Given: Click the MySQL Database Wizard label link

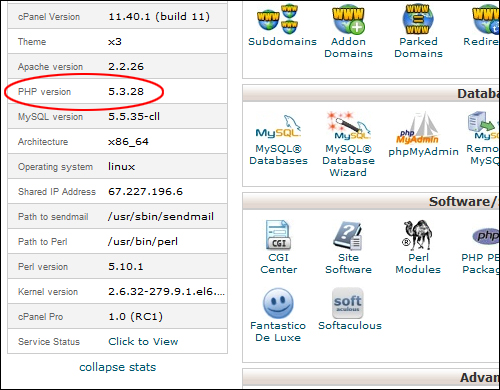Looking at the screenshot, I should (348, 161).
